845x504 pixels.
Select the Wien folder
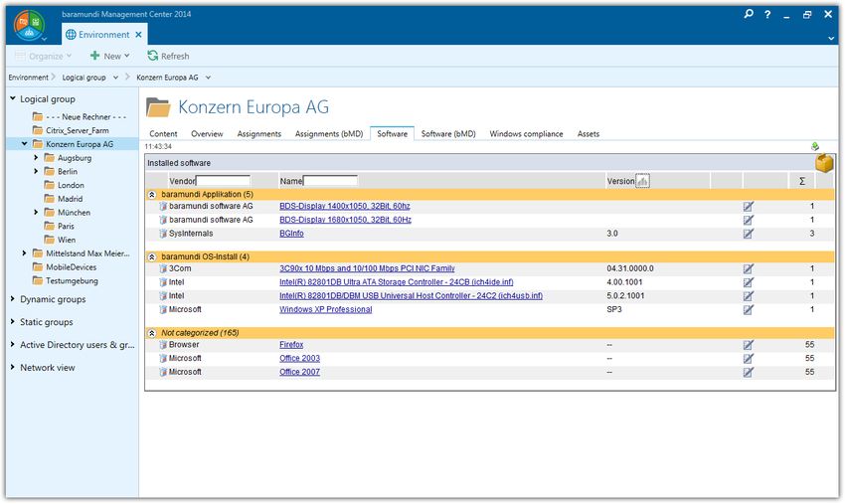60,240
